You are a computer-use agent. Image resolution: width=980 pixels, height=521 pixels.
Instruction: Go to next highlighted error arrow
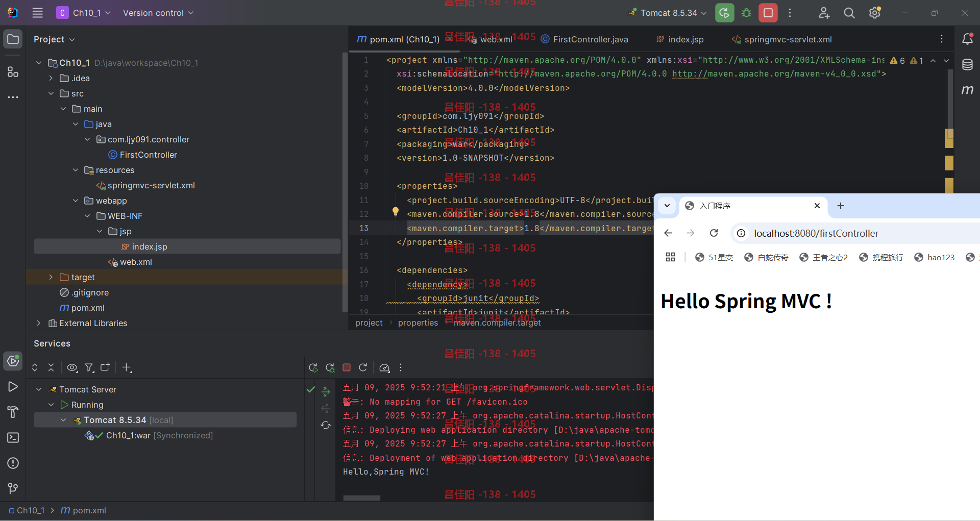[x=946, y=60]
